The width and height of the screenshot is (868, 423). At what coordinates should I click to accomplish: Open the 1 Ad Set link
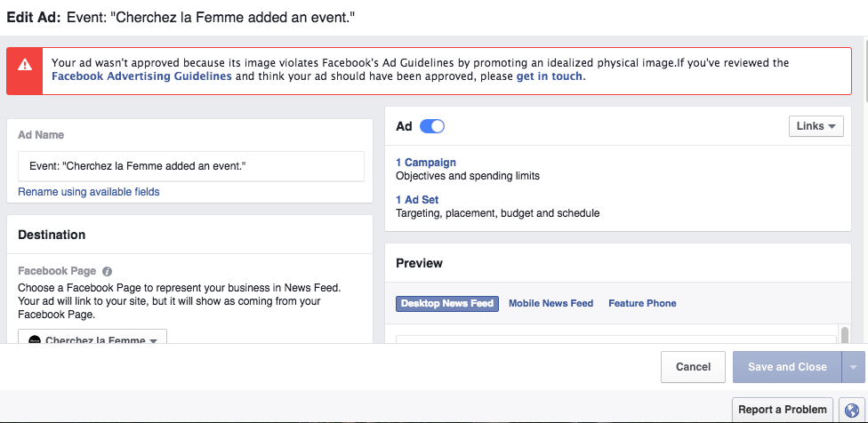pyautogui.click(x=417, y=200)
